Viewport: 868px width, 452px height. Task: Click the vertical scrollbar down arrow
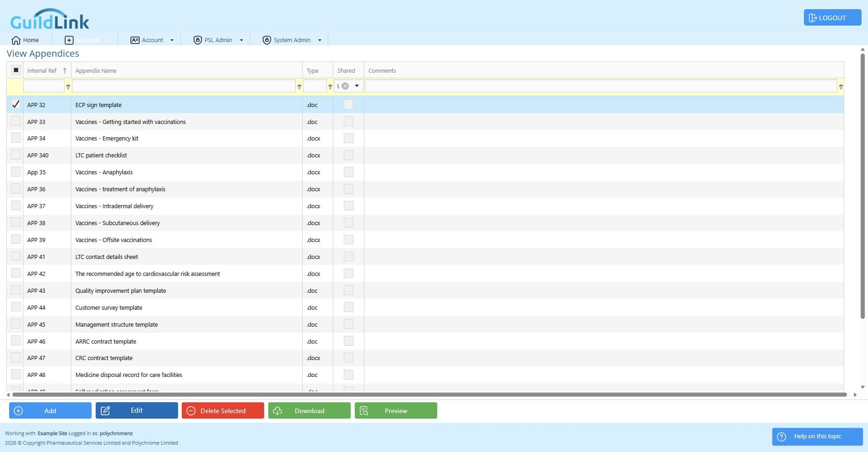863,387
